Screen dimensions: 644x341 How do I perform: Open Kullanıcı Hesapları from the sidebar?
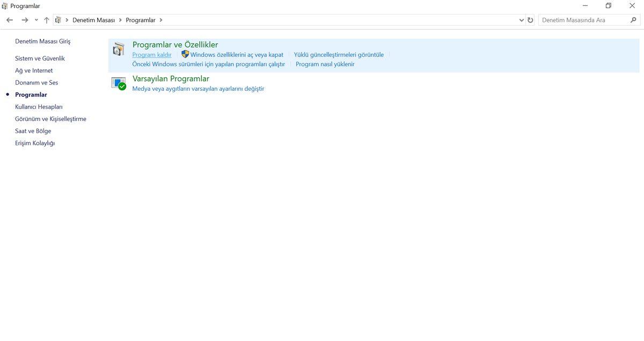click(39, 107)
